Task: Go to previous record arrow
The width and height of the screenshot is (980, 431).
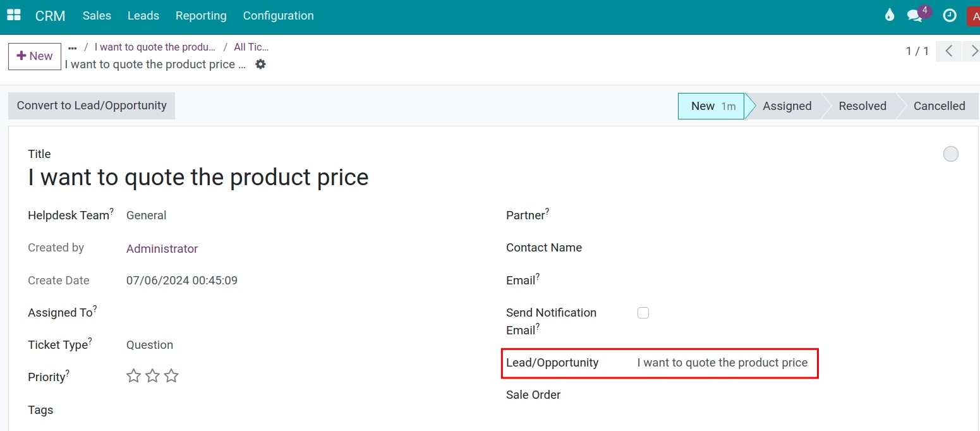Action: coord(949,51)
